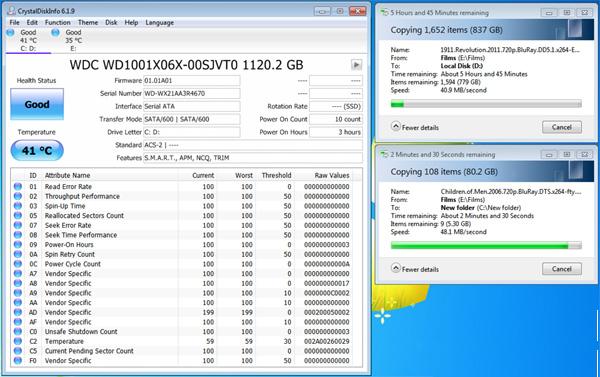Select the 'Reallocated Sectors Count' attribute text

click(84, 215)
